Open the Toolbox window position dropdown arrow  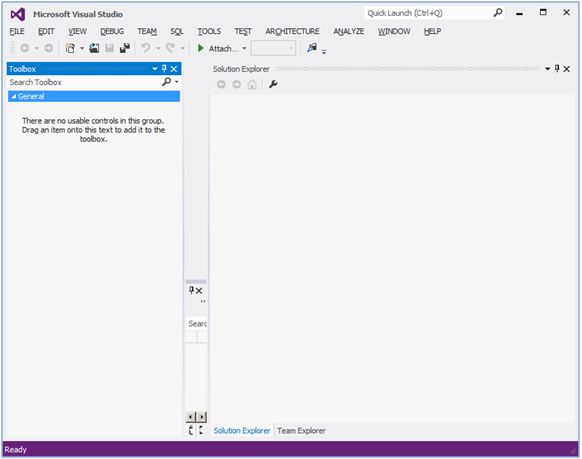155,69
